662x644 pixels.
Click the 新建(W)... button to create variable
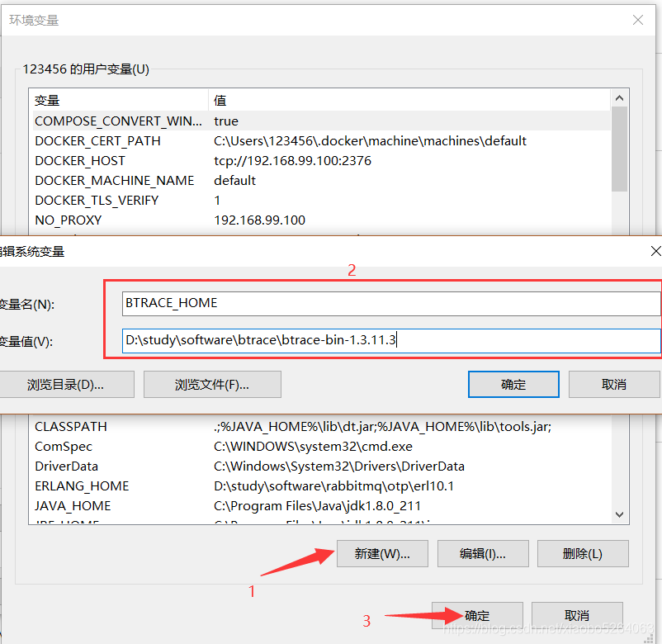[381, 553]
